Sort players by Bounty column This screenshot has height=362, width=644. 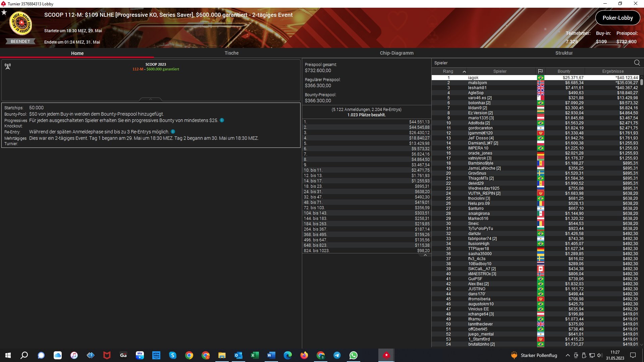click(564, 71)
